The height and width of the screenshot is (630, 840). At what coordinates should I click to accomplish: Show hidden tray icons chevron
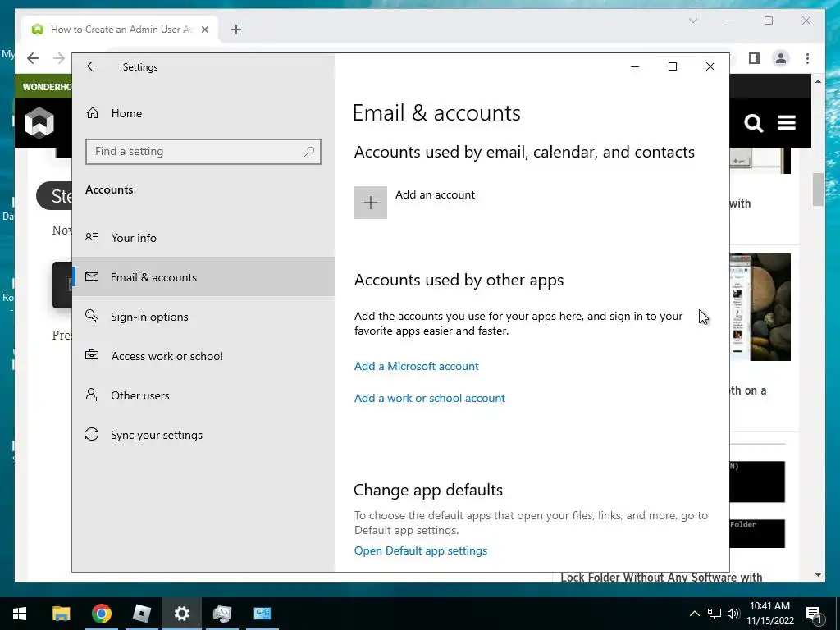[694, 614]
